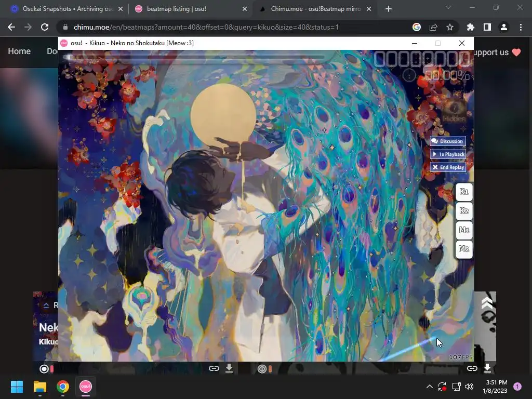Open the sync update tray icon
Viewport: 532px width, 399px height.
click(442, 387)
